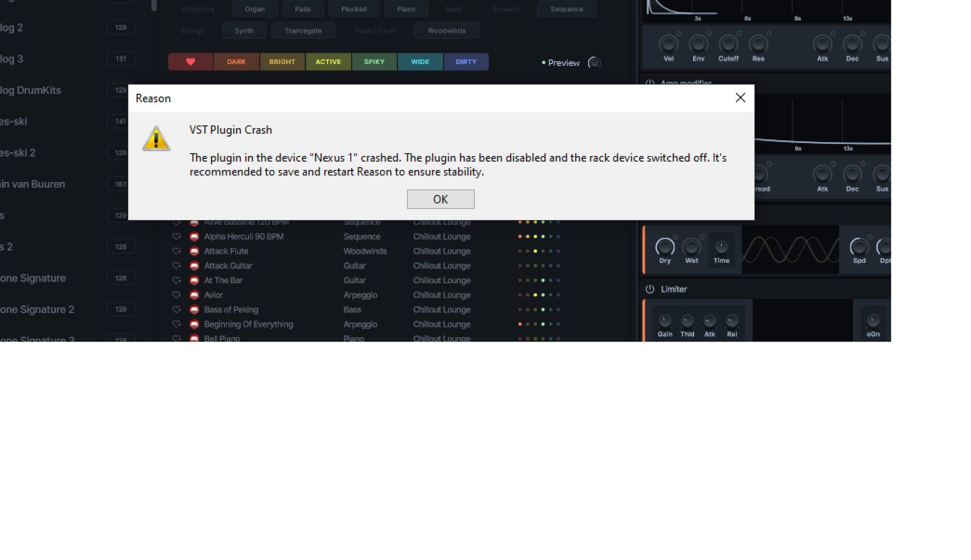The height and width of the screenshot is (560, 971).
Task: Click the left sidebar scrollbar
Action: point(154,5)
